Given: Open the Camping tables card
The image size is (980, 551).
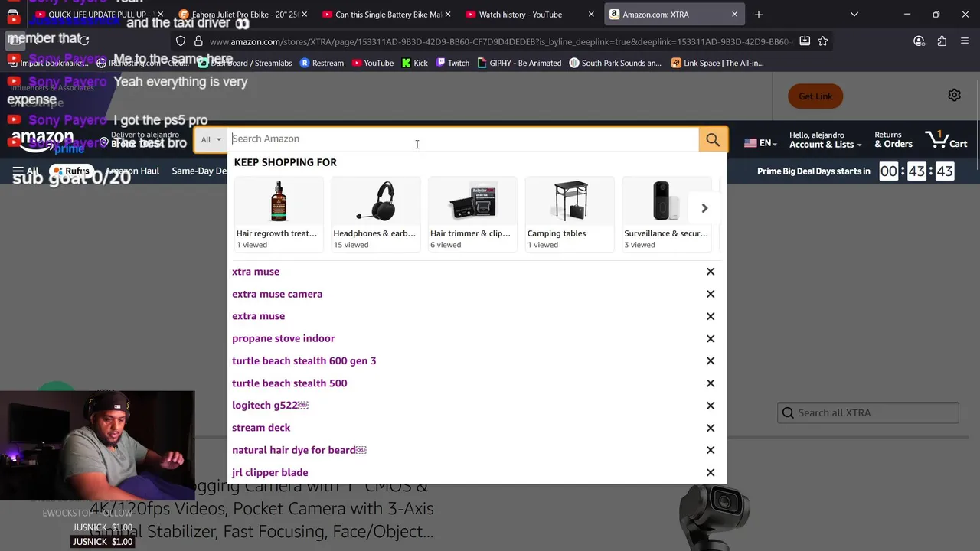Looking at the screenshot, I should pos(570,214).
